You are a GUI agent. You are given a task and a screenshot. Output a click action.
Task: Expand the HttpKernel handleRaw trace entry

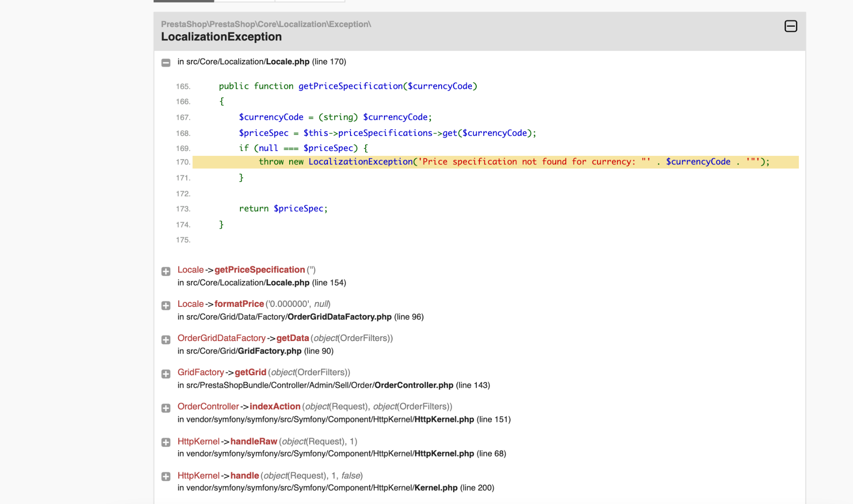pos(166,442)
